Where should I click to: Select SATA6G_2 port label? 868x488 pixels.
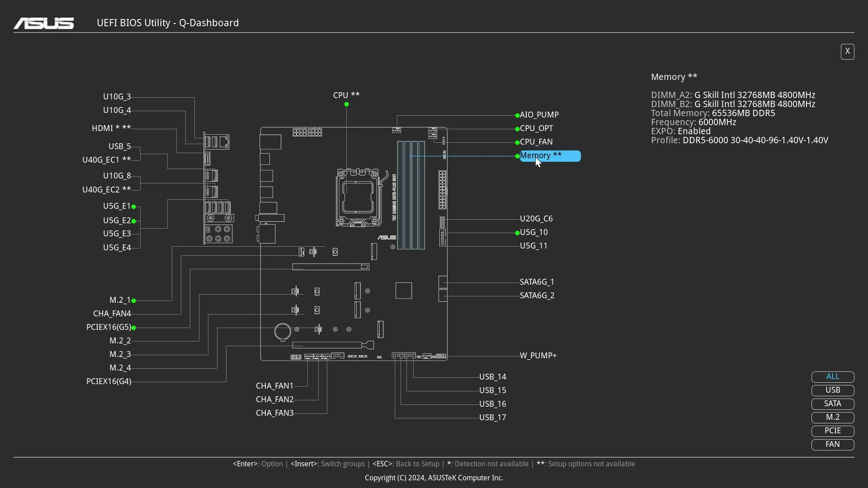pyautogui.click(x=537, y=296)
